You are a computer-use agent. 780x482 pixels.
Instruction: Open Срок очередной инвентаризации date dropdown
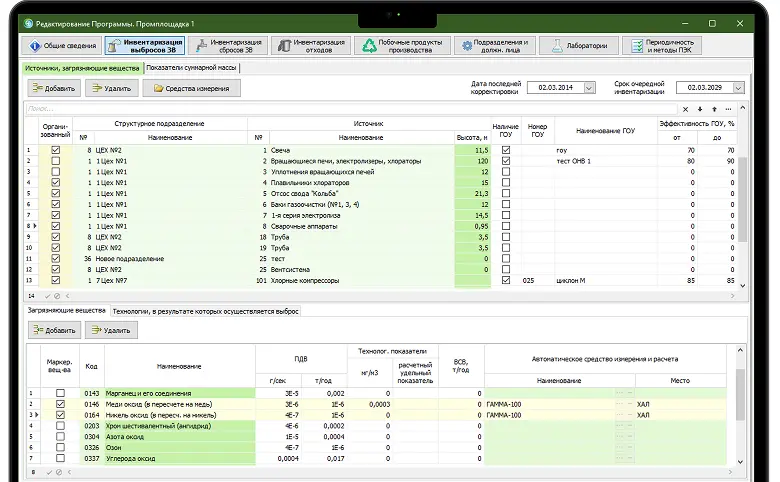738,88
